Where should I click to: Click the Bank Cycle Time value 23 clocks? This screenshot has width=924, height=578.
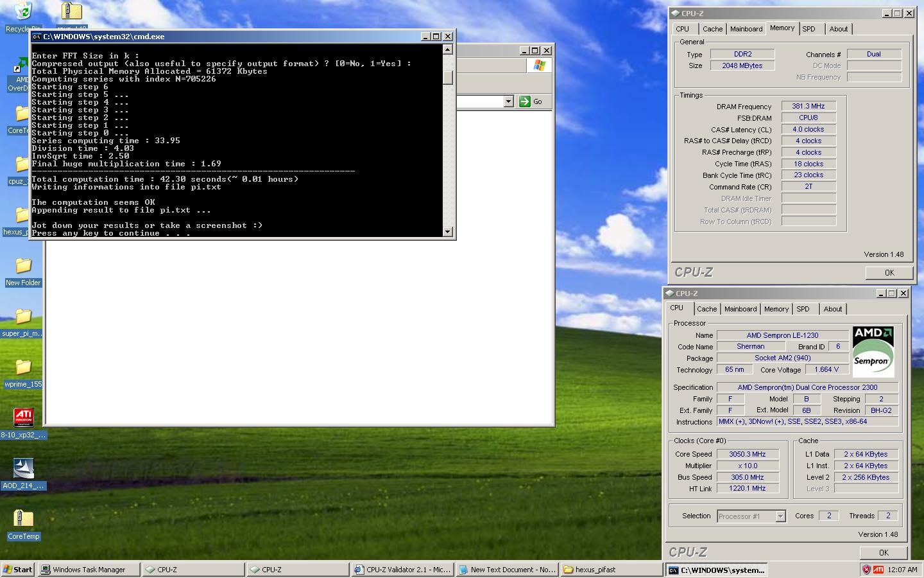(x=809, y=175)
